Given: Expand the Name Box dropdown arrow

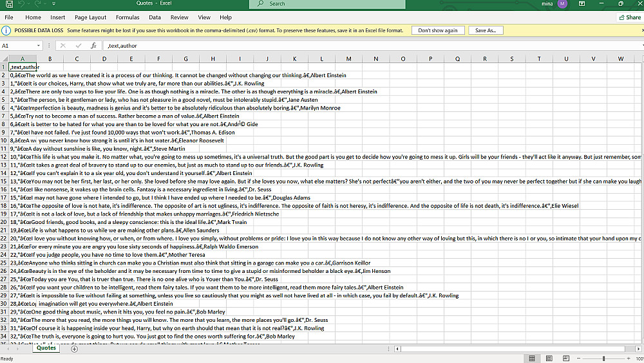Looking at the screenshot, I should [x=39, y=46].
